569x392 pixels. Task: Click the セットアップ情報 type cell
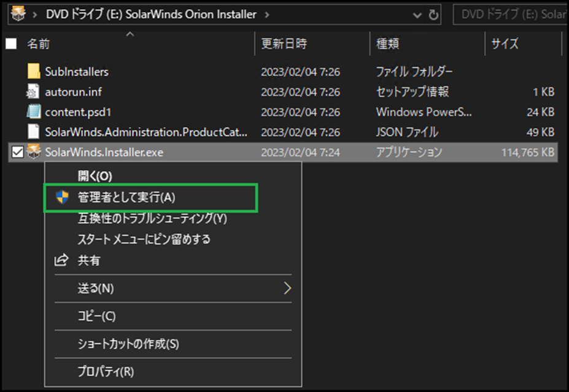click(412, 92)
